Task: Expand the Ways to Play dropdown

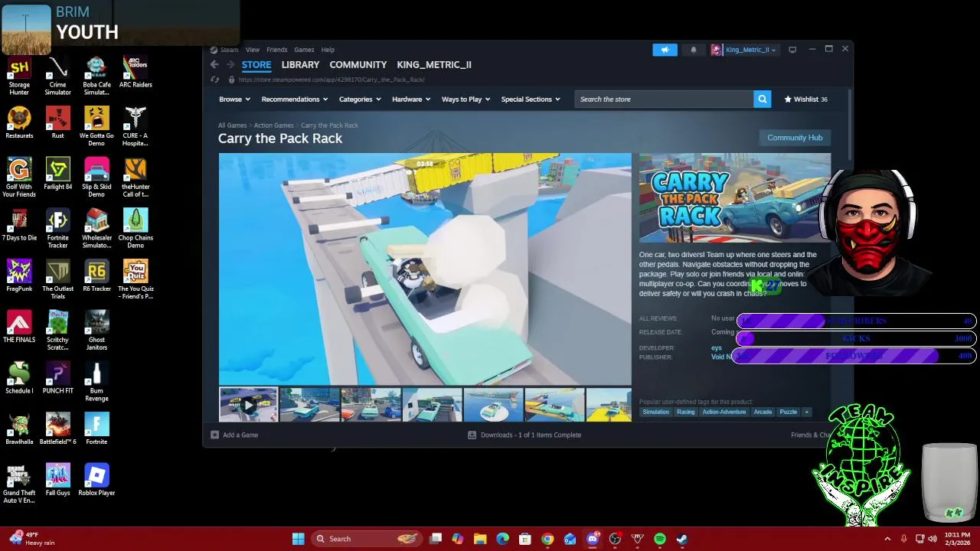Action: [x=465, y=99]
